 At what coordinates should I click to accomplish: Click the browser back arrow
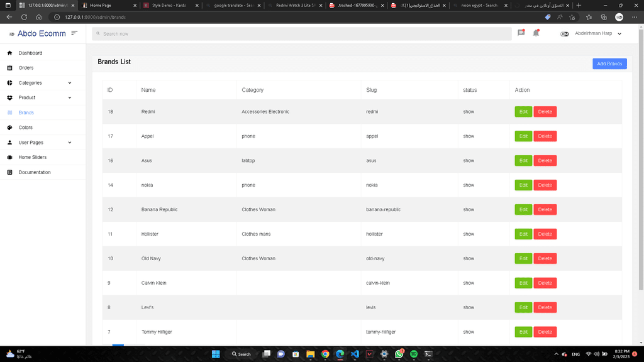click(9, 17)
